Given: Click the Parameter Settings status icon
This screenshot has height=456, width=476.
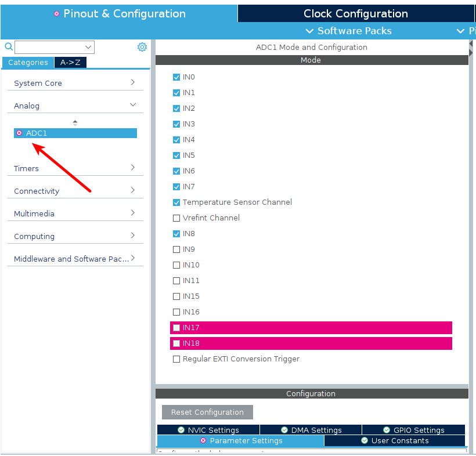Looking at the screenshot, I should click(204, 440).
